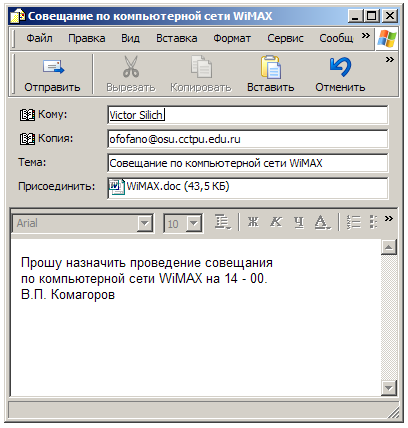Apply underline with the Ч button
This screenshot has height=428, width=408.
coord(299,222)
